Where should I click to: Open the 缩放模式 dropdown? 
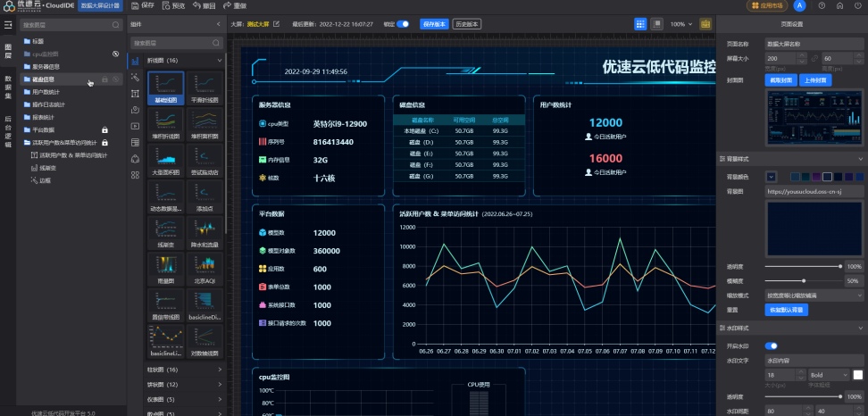pos(814,295)
